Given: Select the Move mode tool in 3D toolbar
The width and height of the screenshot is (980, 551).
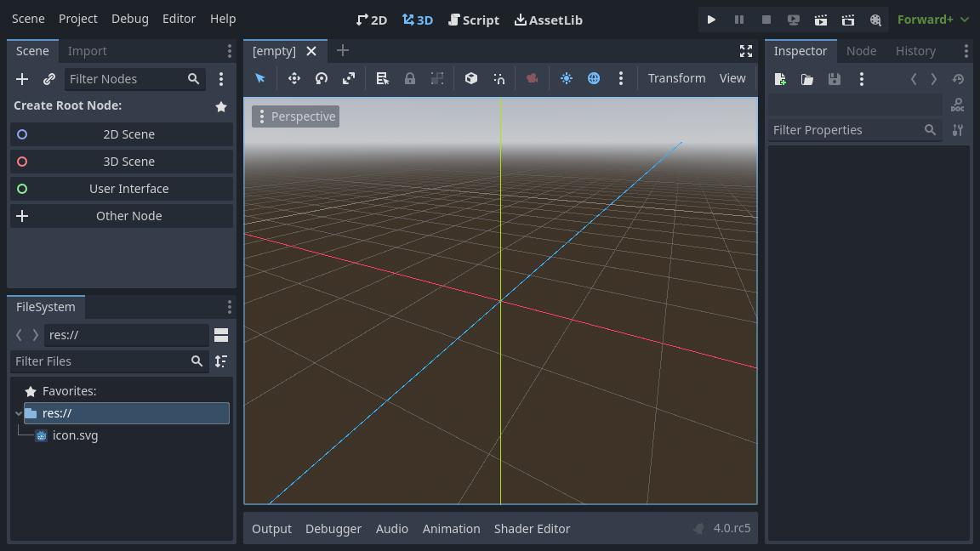Looking at the screenshot, I should pos(293,78).
